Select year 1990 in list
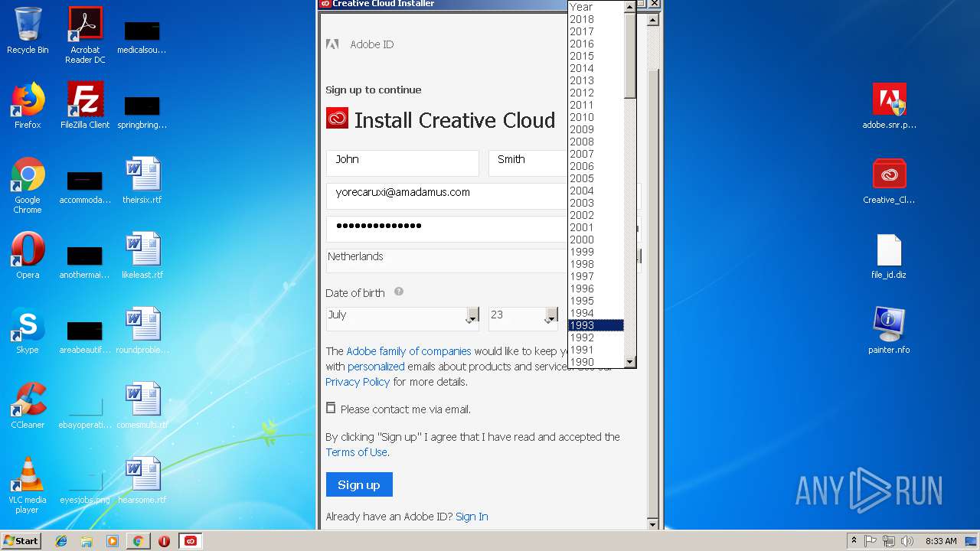 596,362
